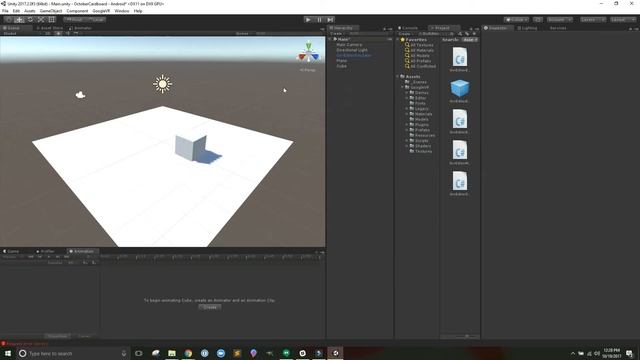Open the Edit menu
The image size is (640, 360).
16,11
